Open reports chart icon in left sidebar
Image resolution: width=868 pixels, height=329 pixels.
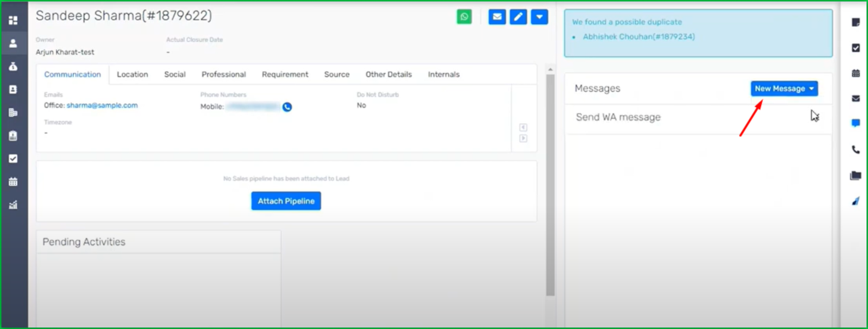coord(13,205)
